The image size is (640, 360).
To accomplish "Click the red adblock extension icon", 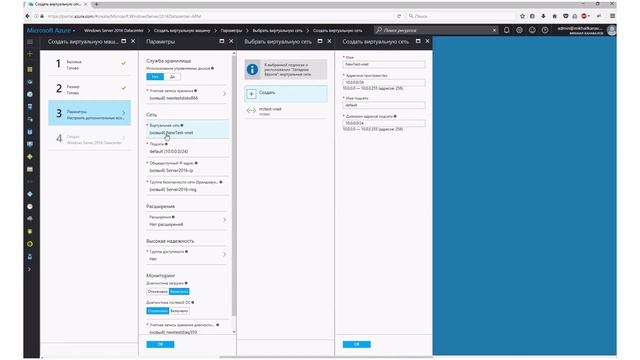I will click(x=584, y=16).
